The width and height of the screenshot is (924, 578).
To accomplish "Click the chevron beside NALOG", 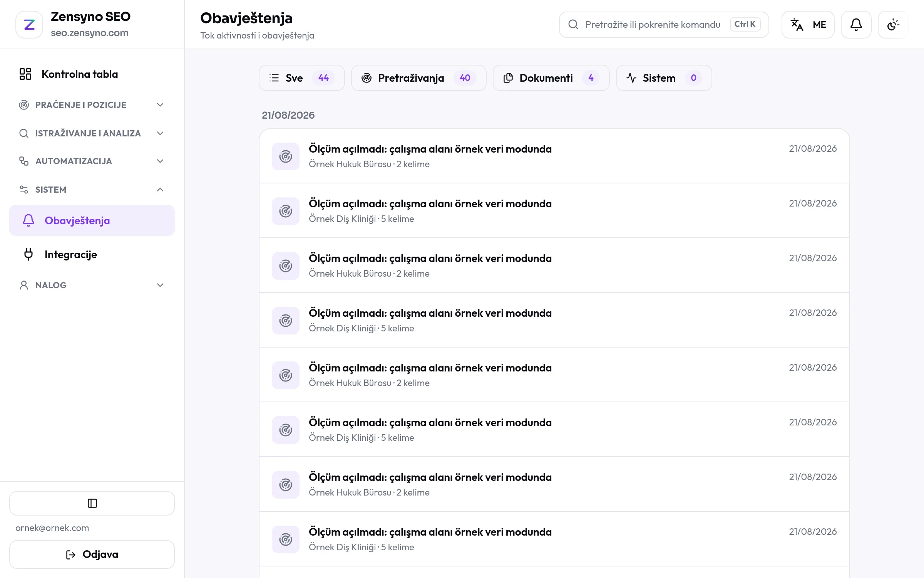I will click(160, 285).
